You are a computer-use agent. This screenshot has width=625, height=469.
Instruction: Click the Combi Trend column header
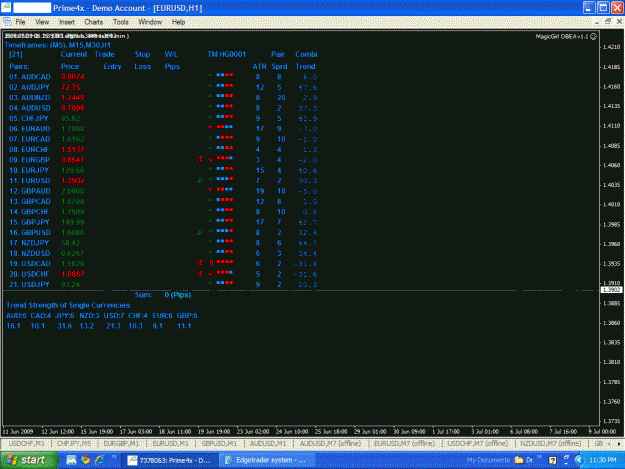pos(306,60)
